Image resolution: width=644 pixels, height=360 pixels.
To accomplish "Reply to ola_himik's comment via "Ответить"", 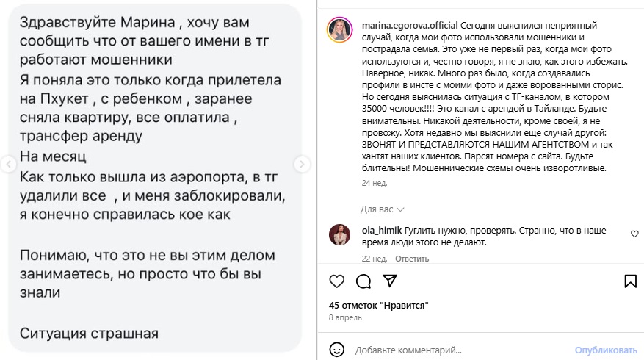I will click(412, 259).
